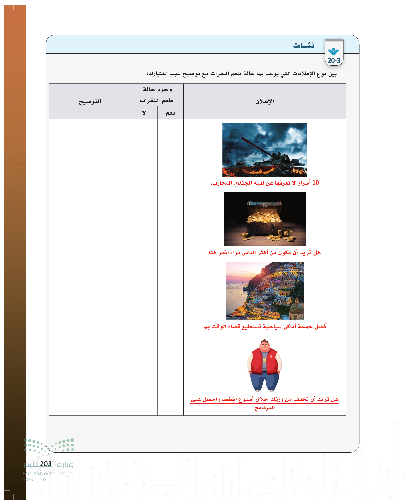
Task: Click the overweight man cartoon image
Action: 264,365
